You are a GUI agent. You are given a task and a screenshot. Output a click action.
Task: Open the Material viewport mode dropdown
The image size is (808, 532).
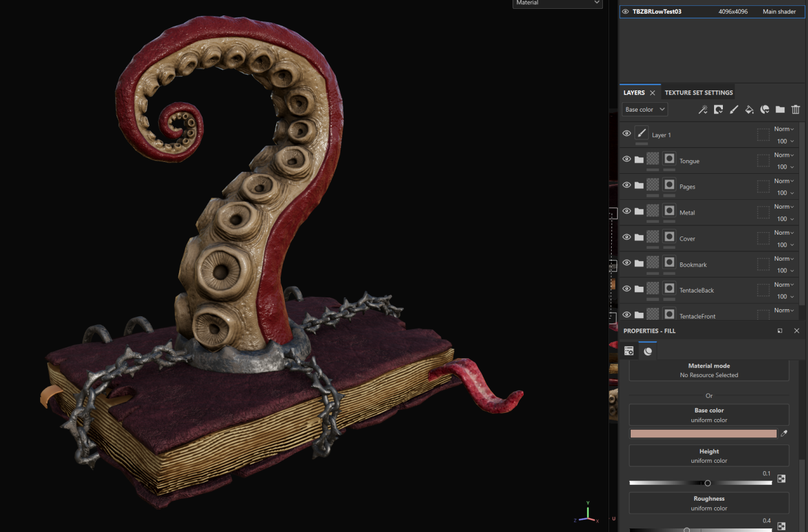coord(557,4)
